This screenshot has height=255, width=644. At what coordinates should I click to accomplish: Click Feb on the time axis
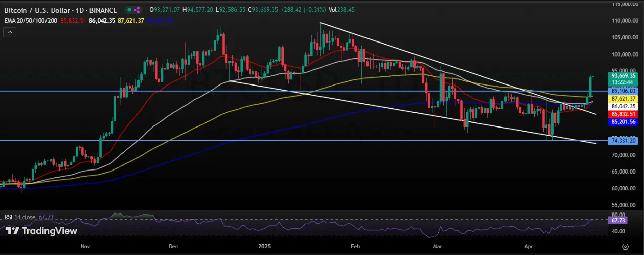355,247
